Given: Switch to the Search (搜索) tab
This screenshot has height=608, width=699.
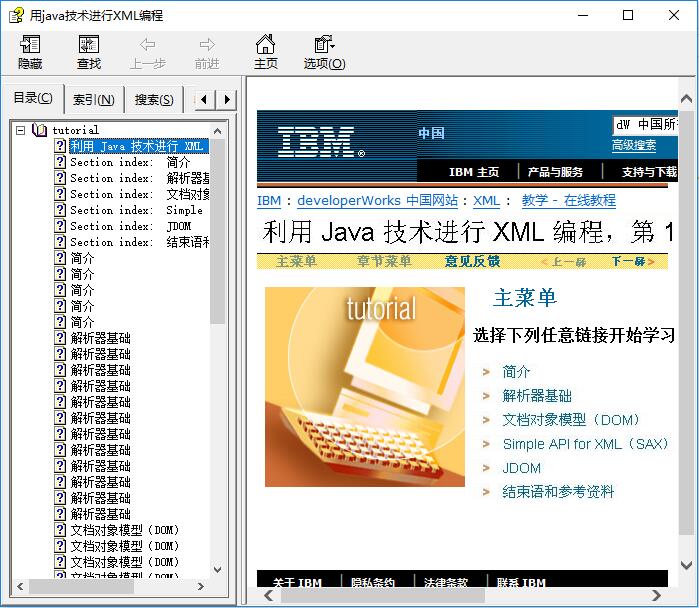Looking at the screenshot, I should point(154,99).
